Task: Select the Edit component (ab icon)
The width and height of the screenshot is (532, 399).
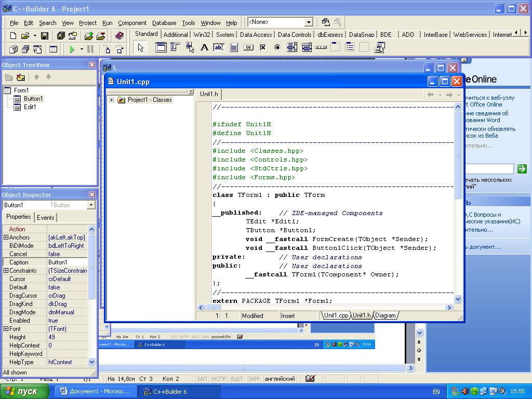Action: (x=219, y=47)
